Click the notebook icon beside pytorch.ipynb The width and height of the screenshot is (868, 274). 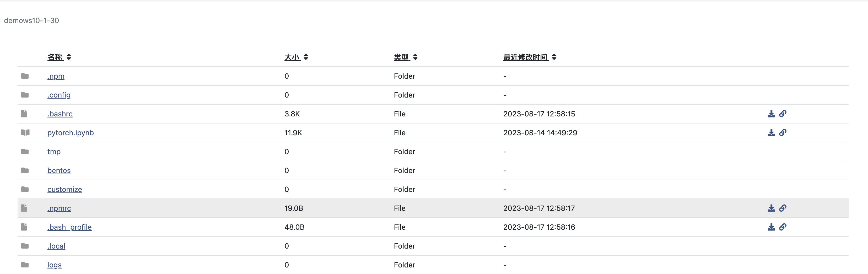point(25,132)
